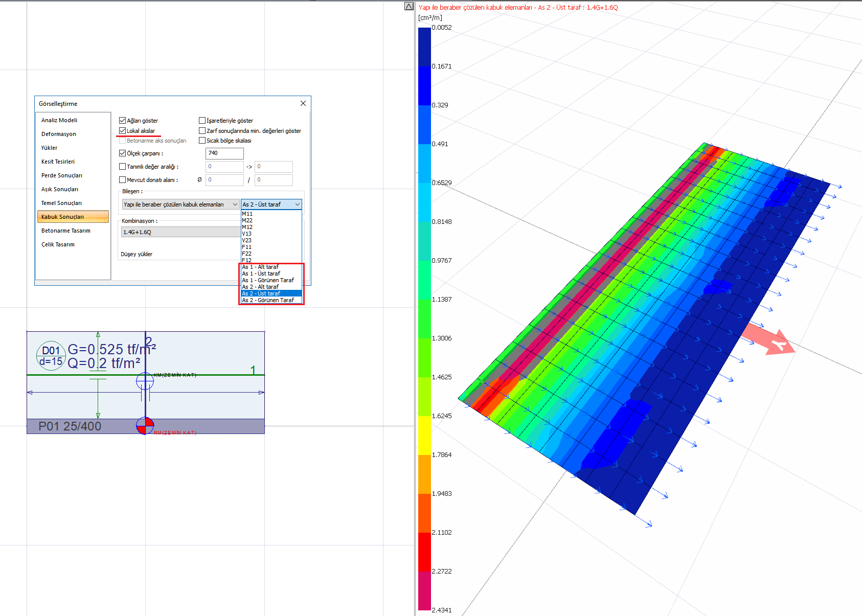Enable İşaretleriyle göster checkbox
The width and height of the screenshot is (862, 616).
[202, 121]
